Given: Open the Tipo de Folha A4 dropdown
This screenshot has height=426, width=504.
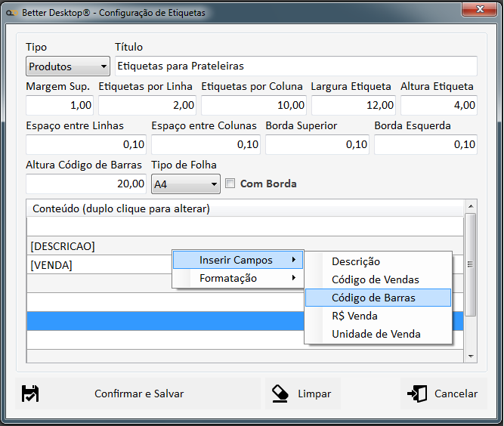Looking at the screenshot, I should 185,184.
